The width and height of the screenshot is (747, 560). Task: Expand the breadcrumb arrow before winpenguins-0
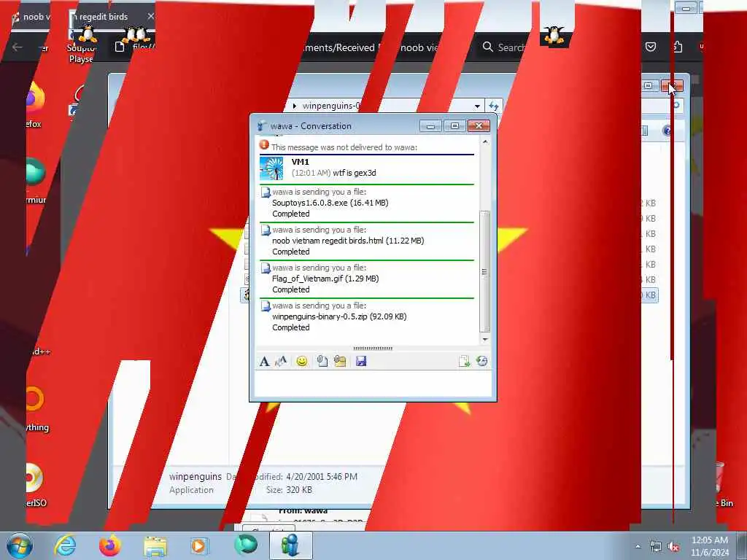coord(295,106)
